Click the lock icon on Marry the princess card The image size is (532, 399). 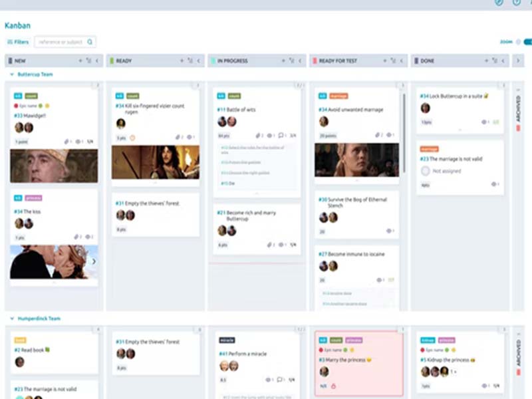click(x=333, y=386)
